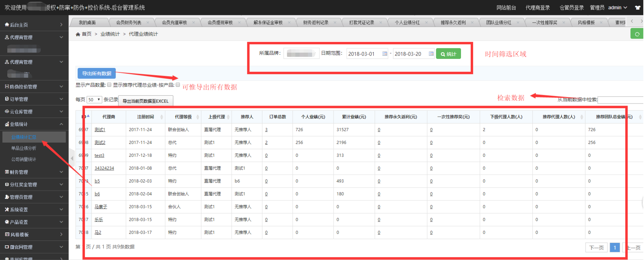Image resolution: width=644 pixels, height=260 pixels.
Task: Toggle 显示推荐代理总业绩-按产品 checkbox
Action: pyautogui.click(x=178, y=85)
